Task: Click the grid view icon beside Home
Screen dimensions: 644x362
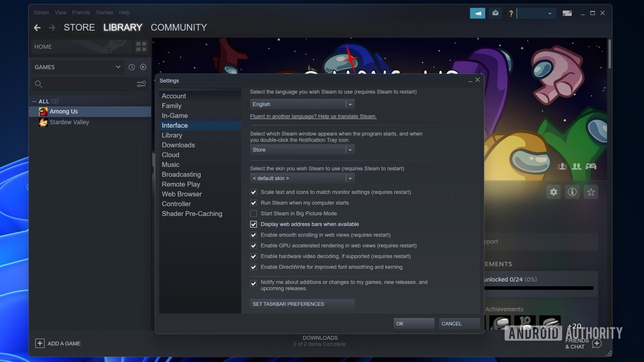Action: click(x=141, y=47)
